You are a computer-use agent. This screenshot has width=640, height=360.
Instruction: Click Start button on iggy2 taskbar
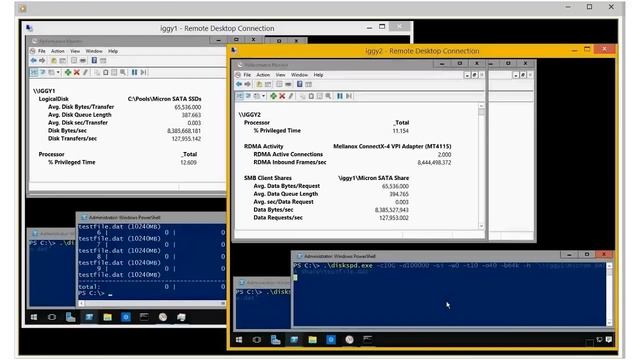click(239, 340)
